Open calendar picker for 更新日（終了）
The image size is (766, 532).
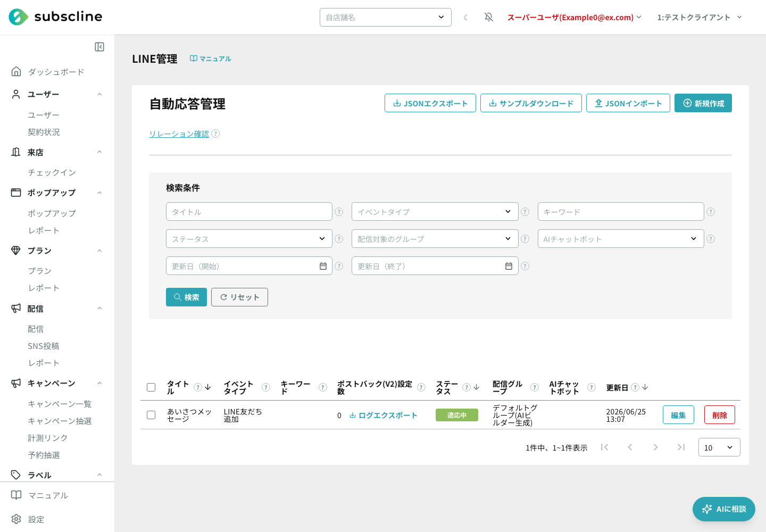tap(509, 266)
